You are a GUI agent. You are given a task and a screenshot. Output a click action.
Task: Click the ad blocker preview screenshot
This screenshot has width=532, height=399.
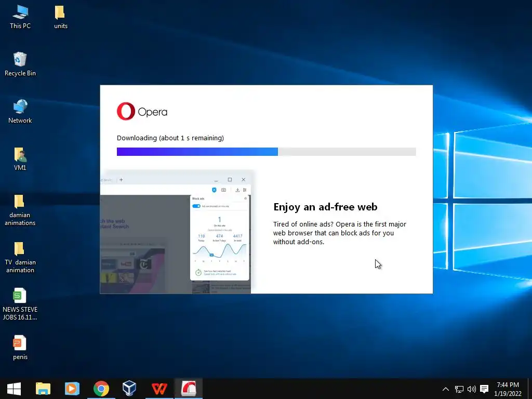[176, 232]
